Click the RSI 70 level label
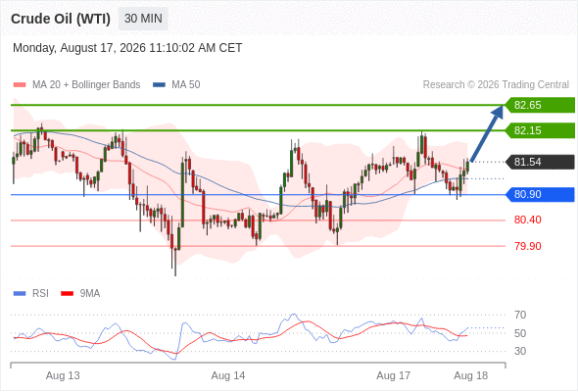Image resolution: width=578 pixels, height=392 pixels. click(x=520, y=315)
